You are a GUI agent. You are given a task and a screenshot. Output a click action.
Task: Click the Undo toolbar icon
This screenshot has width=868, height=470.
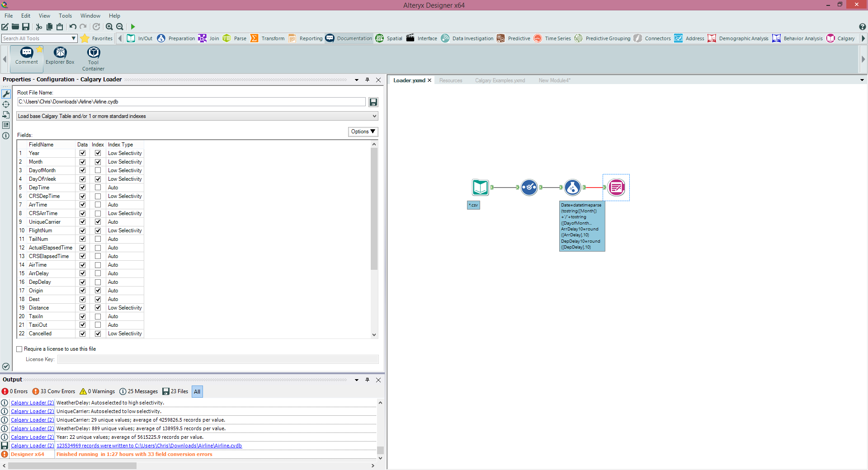pos(73,27)
